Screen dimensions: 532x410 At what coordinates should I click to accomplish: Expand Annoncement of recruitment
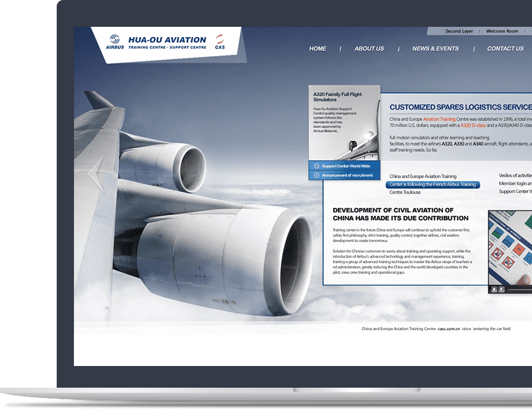click(347, 175)
